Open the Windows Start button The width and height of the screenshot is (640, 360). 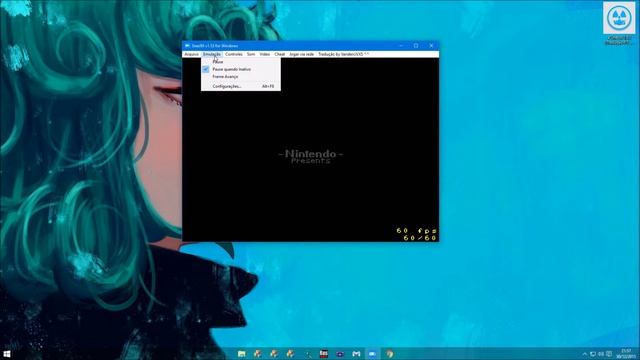[7, 354]
